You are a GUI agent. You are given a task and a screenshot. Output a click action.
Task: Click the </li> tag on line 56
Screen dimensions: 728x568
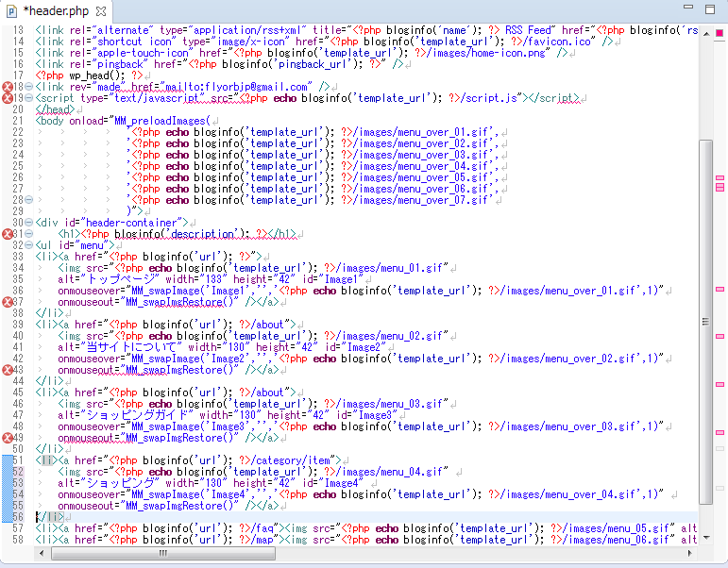tap(50, 517)
